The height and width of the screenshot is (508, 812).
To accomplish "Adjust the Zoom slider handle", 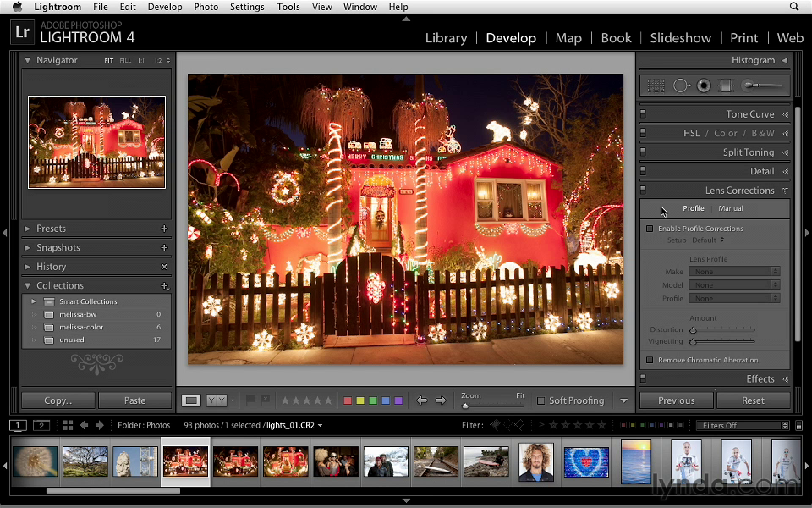I will coord(465,406).
